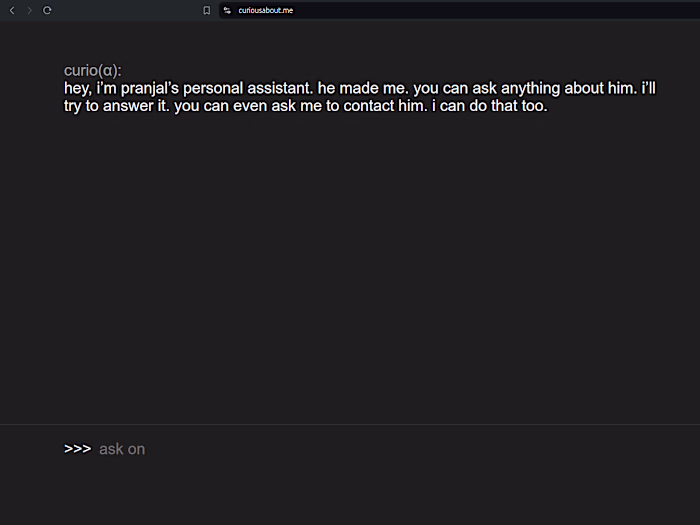Click the "curio(α):" sender label
700x525 pixels.
[x=93, y=71]
